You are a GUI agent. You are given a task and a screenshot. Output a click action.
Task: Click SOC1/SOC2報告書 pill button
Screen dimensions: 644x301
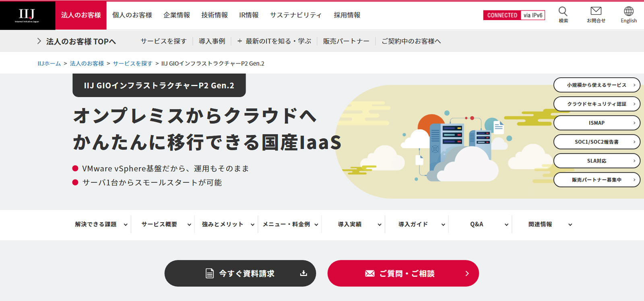pos(597,142)
